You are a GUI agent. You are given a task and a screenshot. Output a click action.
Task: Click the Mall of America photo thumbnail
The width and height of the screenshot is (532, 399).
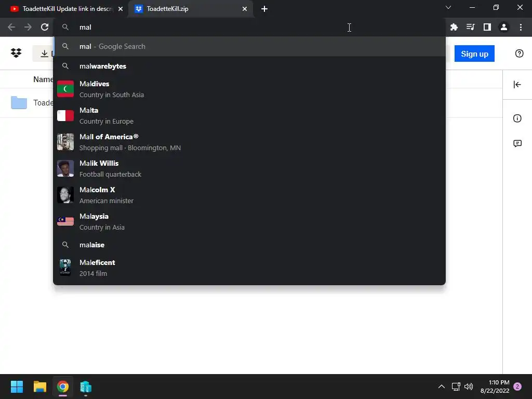pos(65,142)
